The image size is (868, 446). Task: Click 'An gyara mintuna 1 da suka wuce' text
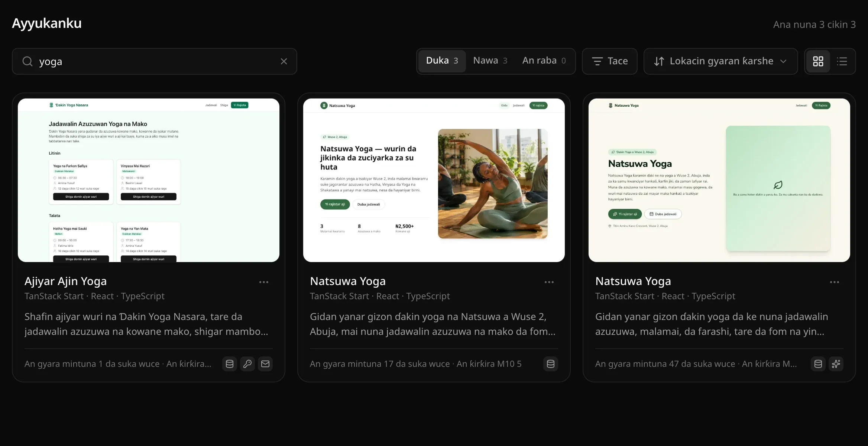click(x=92, y=364)
